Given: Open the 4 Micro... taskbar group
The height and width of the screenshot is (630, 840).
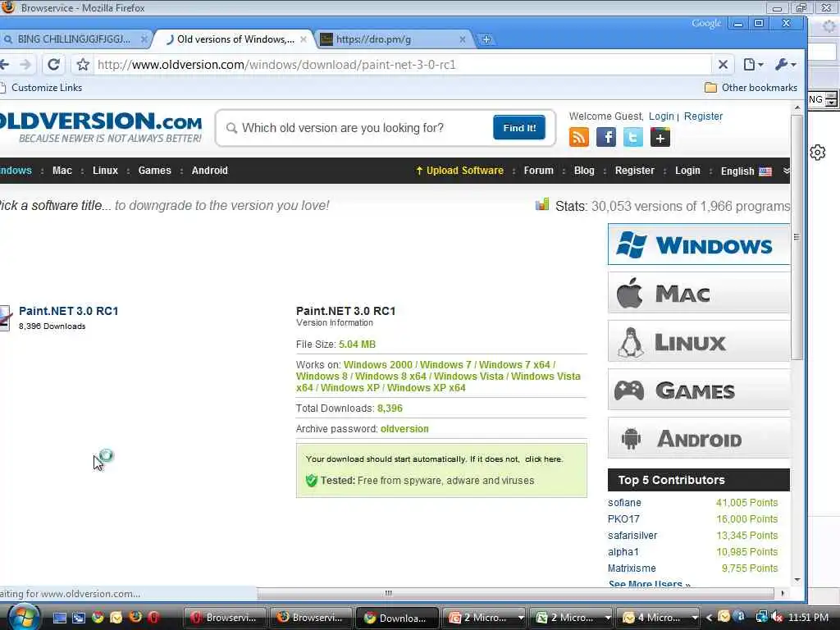Looking at the screenshot, I should (x=658, y=618).
